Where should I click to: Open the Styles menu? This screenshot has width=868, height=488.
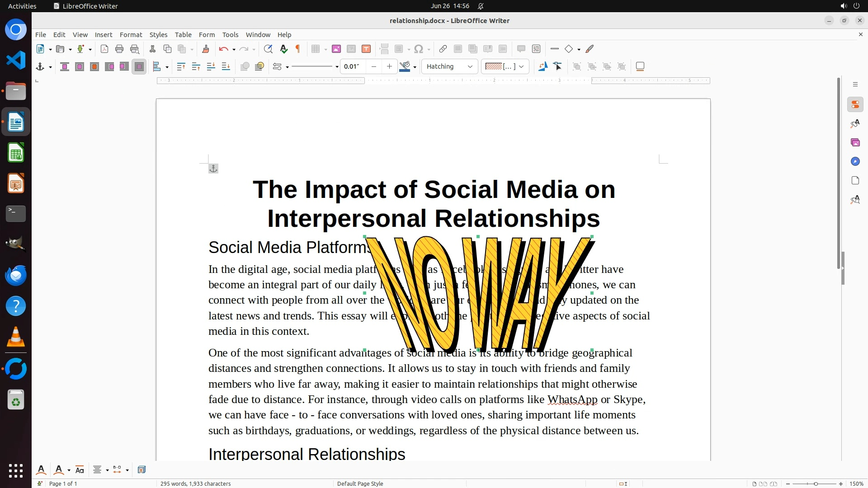tap(158, 35)
